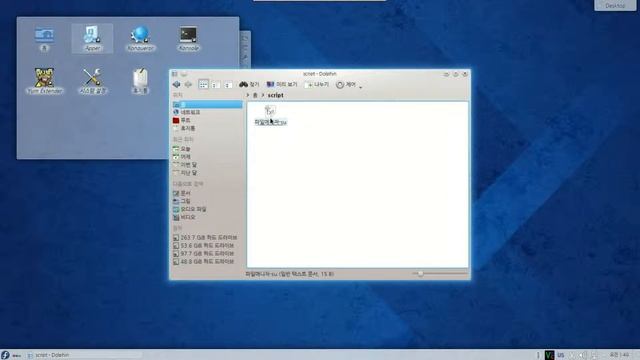Click the green tray icon
This screenshot has width=640, height=360.
click(549, 355)
